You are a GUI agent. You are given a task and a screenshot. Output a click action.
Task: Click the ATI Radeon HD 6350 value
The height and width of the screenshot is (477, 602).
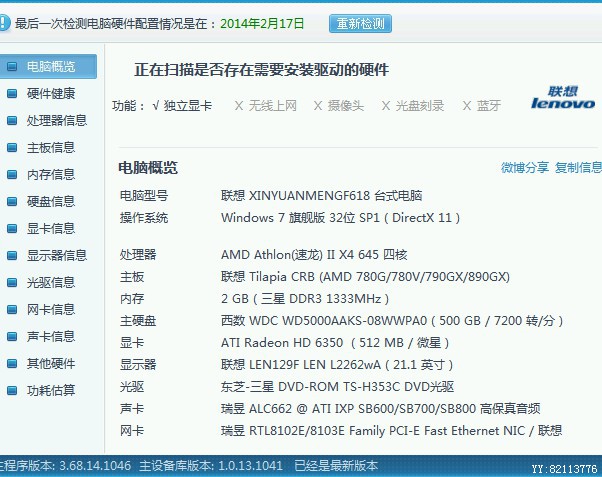(335, 343)
